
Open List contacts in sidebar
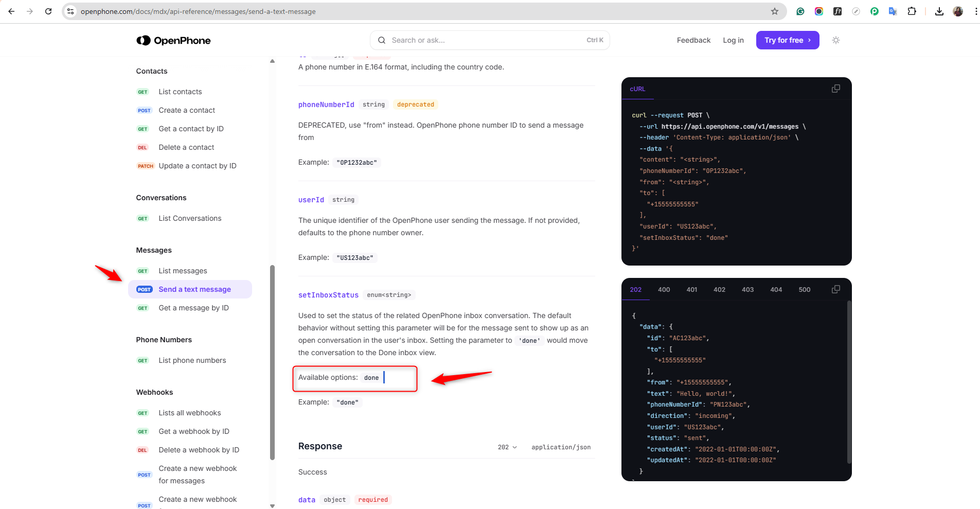tap(180, 92)
